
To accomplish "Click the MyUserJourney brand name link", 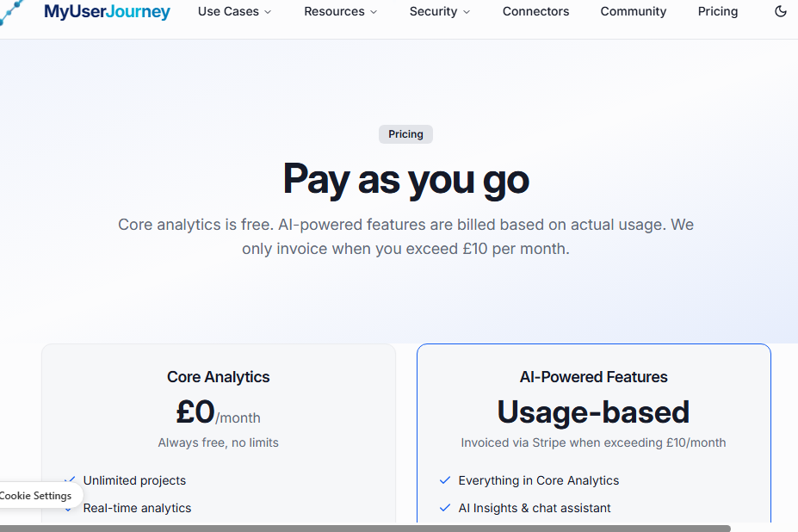I will (x=107, y=12).
